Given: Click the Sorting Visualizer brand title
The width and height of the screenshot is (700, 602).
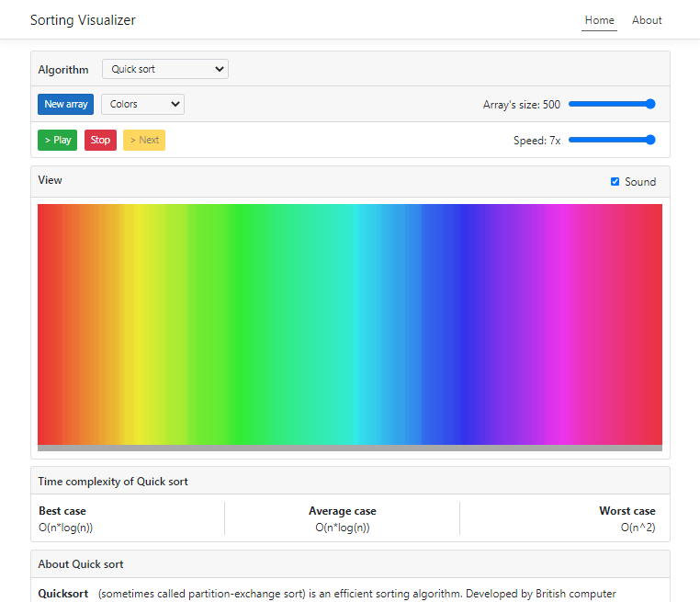Looking at the screenshot, I should click(83, 20).
